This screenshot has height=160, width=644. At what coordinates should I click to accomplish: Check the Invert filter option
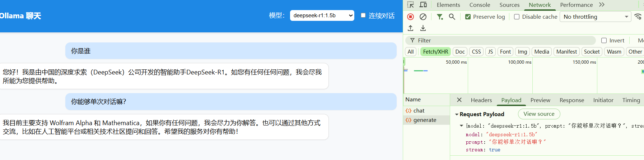[x=604, y=41]
